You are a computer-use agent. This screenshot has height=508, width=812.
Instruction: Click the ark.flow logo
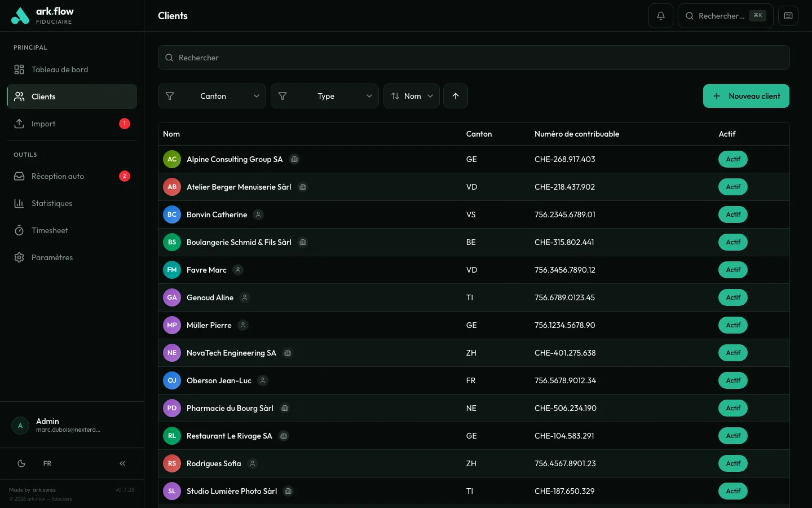[43, 16]
